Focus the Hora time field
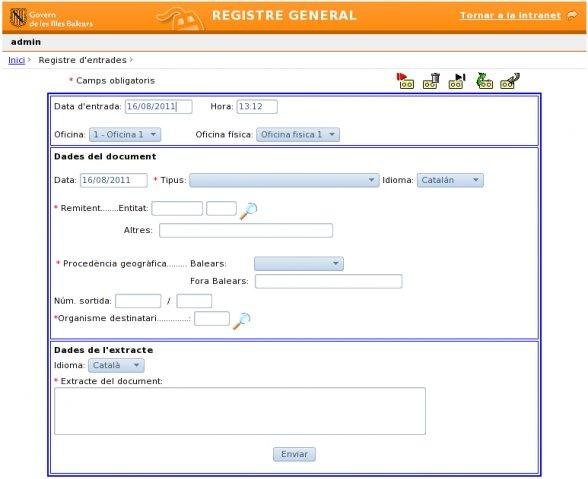The height and width of the screenshot is (479, 588). click(257, 107)
